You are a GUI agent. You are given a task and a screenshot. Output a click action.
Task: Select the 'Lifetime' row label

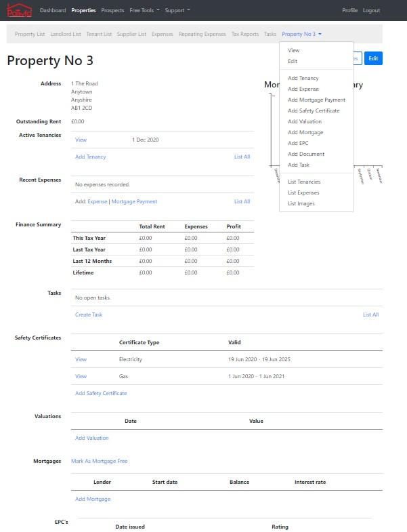pyautogui.click(x=83, y=273)
